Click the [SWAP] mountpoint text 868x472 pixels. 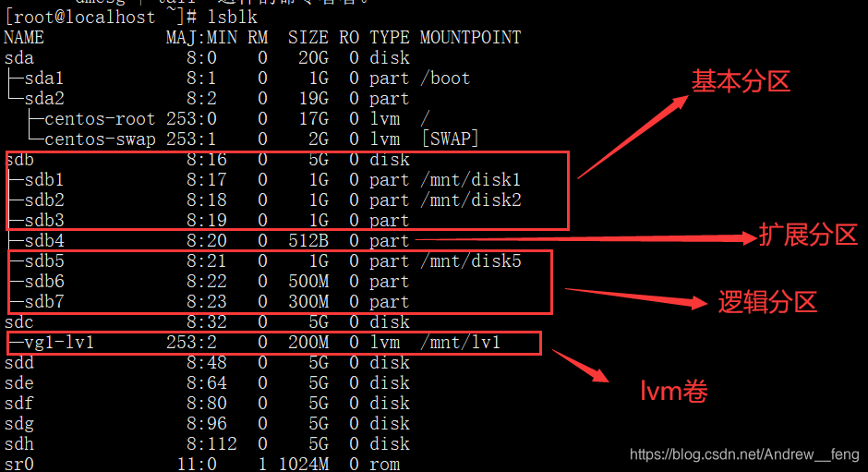pyautogui.click(x=450, y=139)
